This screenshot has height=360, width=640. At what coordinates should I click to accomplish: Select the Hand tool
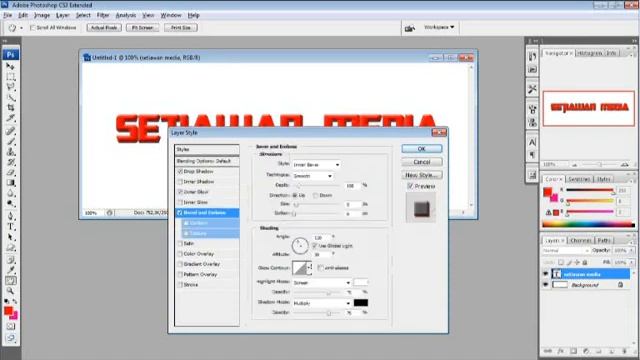11,280
